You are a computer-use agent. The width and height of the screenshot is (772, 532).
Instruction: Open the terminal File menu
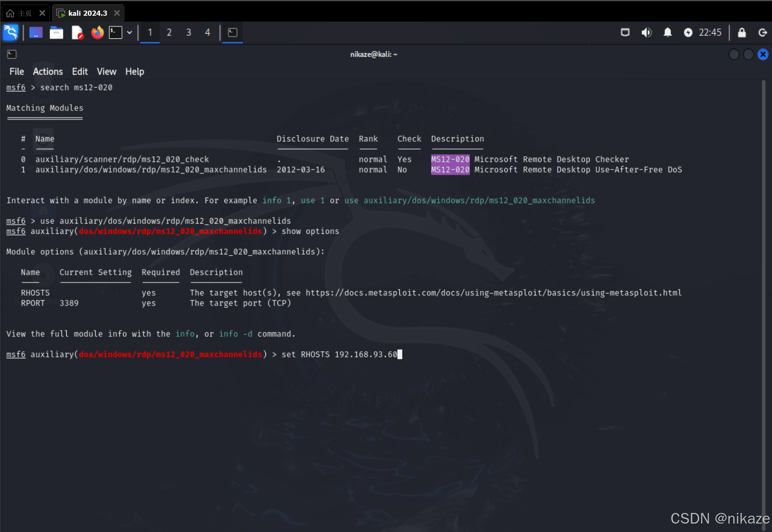tap(16, 72)
